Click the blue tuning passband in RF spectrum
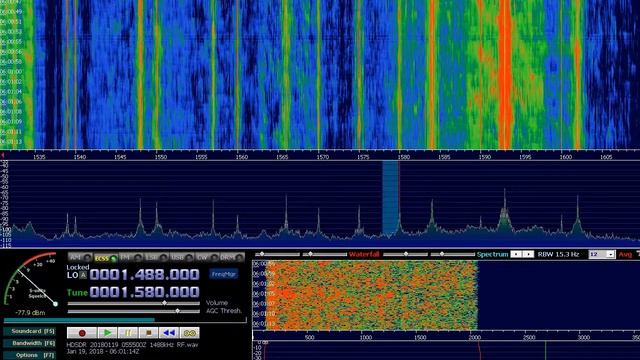640x360 pixels. coord(390,198)
